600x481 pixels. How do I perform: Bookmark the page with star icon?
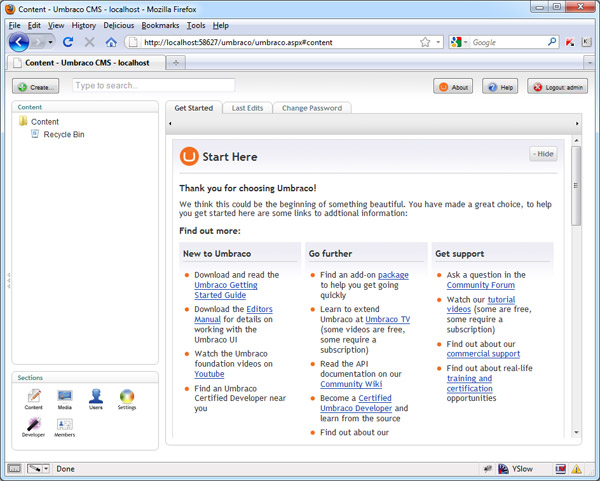pyautogui.click(x=425, y=42)
